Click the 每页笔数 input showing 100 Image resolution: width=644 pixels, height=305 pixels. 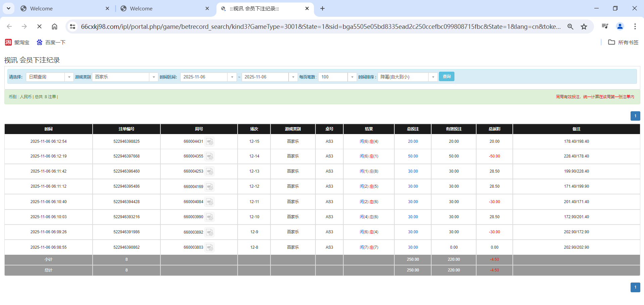(333, 77)
